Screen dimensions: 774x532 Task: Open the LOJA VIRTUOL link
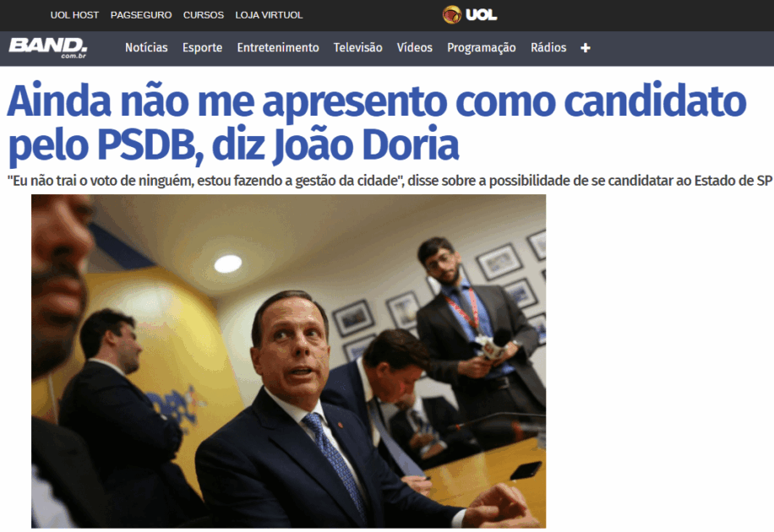(x=269, y=15)
